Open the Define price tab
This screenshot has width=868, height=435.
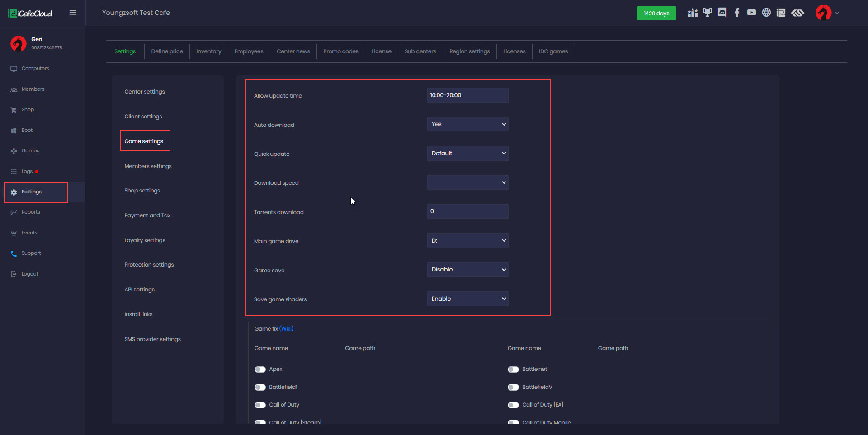pyautogui.click(x=167, y=51)
